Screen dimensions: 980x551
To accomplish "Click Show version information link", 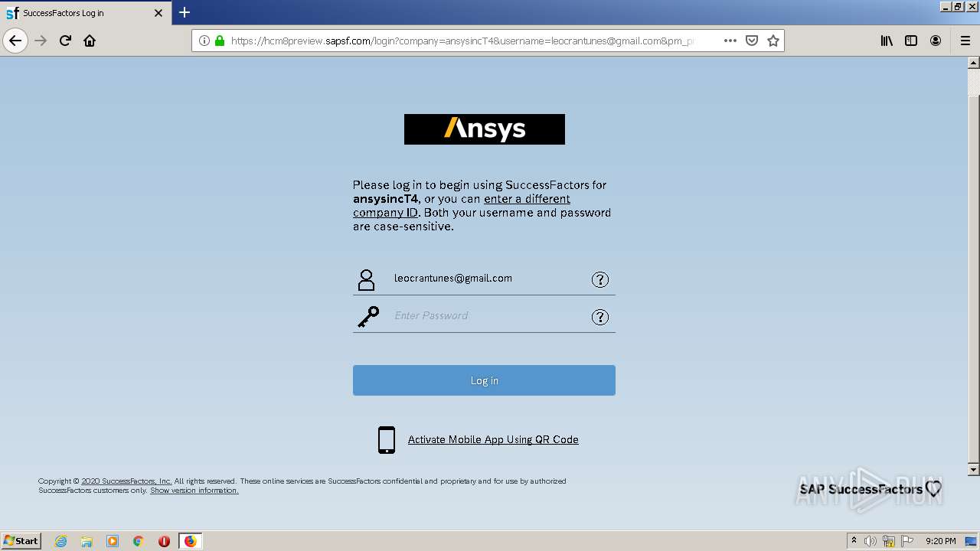I will pyautogui.click(x=194, y=491).
